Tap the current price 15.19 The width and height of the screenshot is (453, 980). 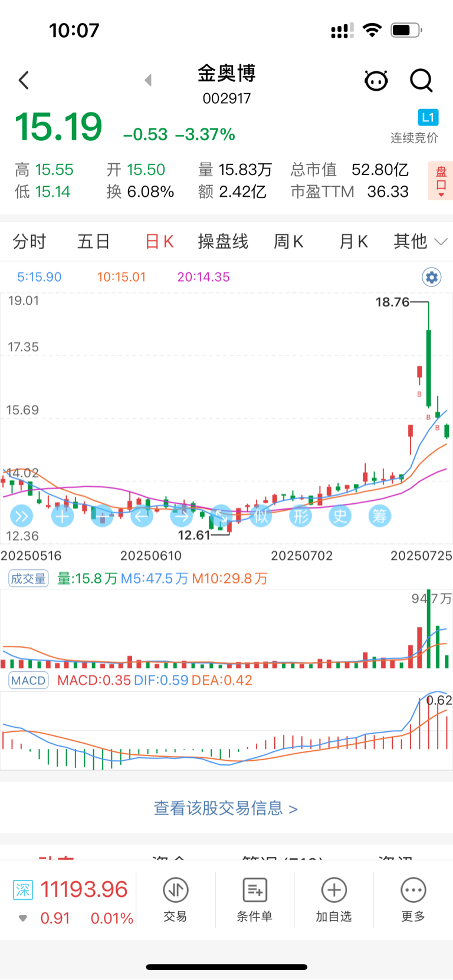[x=58, y=127]
